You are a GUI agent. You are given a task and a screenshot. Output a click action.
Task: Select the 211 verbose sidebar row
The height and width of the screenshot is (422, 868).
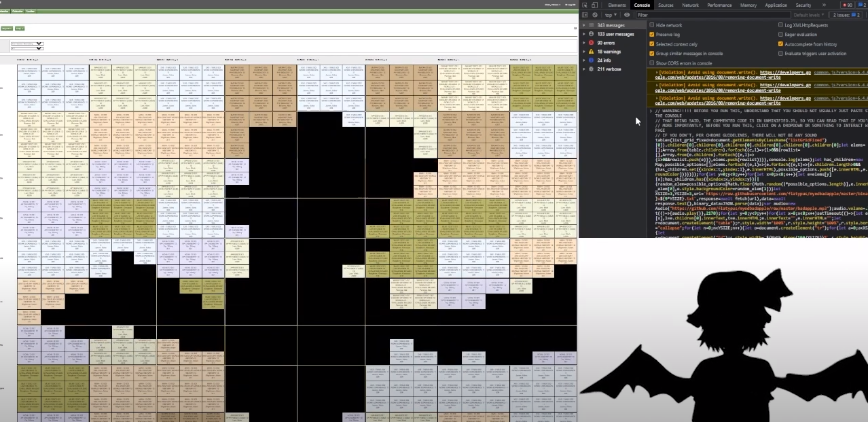click(x=612, y=69)
